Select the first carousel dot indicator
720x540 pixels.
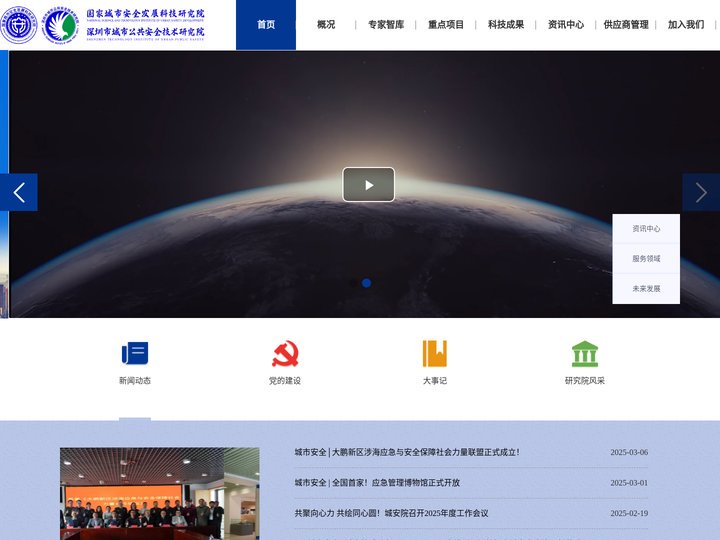354,283
